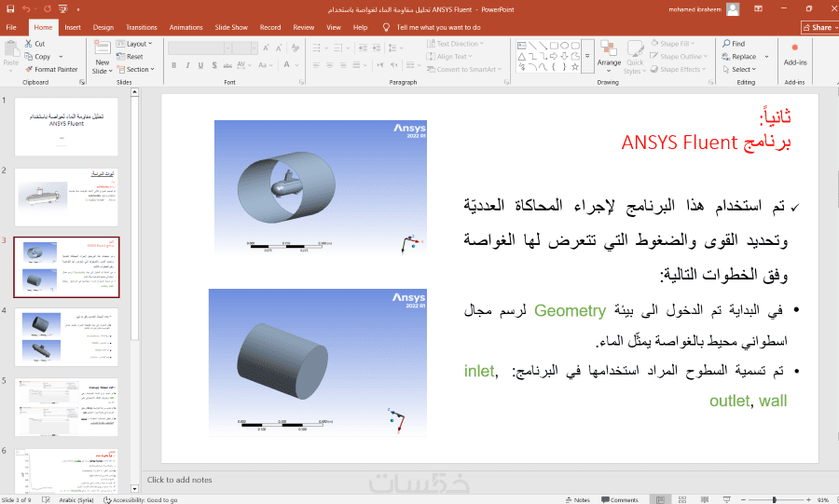
Task: Open the Add-ins panel
Action: pos(794,55)
